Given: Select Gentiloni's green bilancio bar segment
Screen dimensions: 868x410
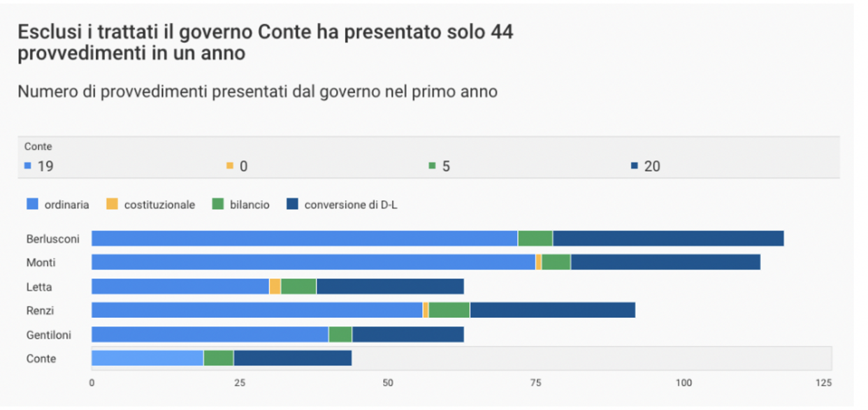Looking at the screenshot, I should pyautogui.click(x=340, y=335).
